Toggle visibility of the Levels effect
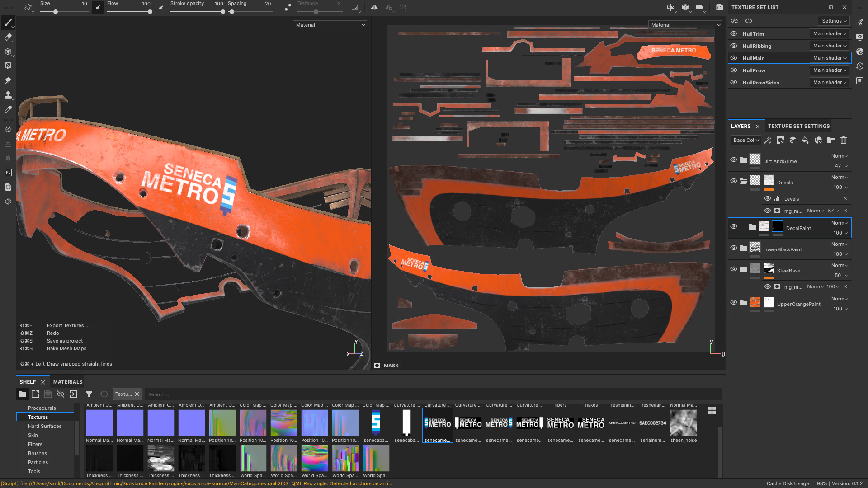 [x=768, y=198]
